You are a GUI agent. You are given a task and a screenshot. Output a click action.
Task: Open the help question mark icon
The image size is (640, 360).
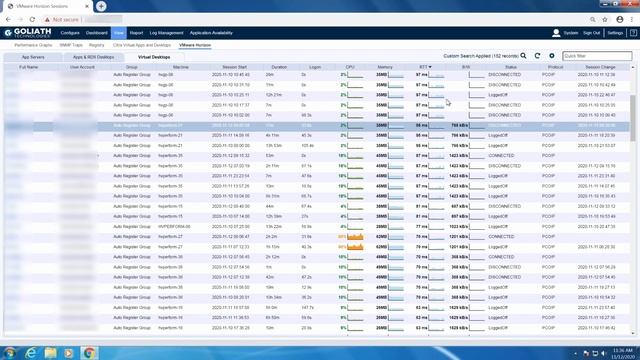point(633,33)
